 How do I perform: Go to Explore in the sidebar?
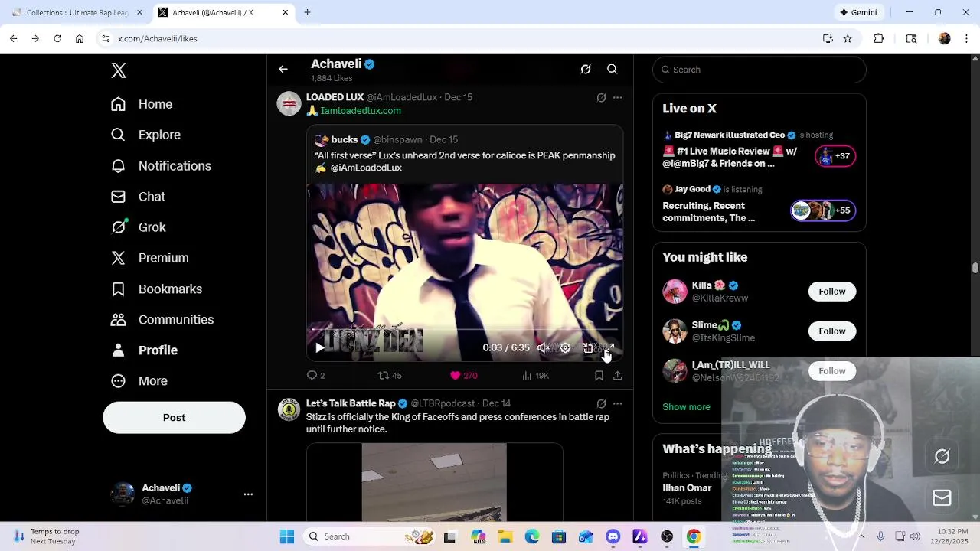pos(145,135)
